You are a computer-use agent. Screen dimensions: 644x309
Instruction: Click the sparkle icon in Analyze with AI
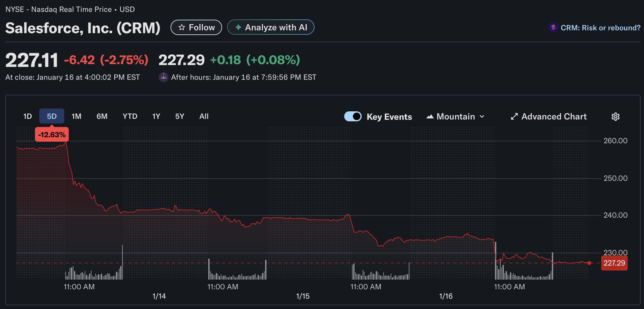tap(238, 28)
